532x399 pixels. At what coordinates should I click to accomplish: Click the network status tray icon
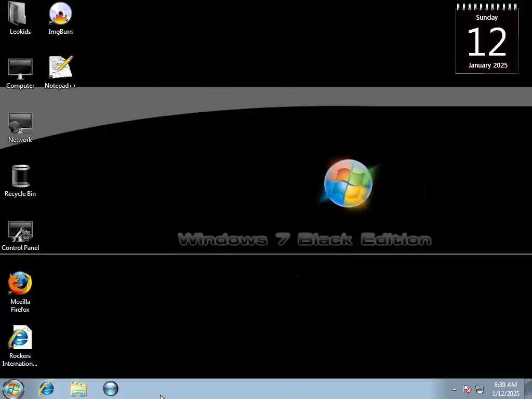480,389
